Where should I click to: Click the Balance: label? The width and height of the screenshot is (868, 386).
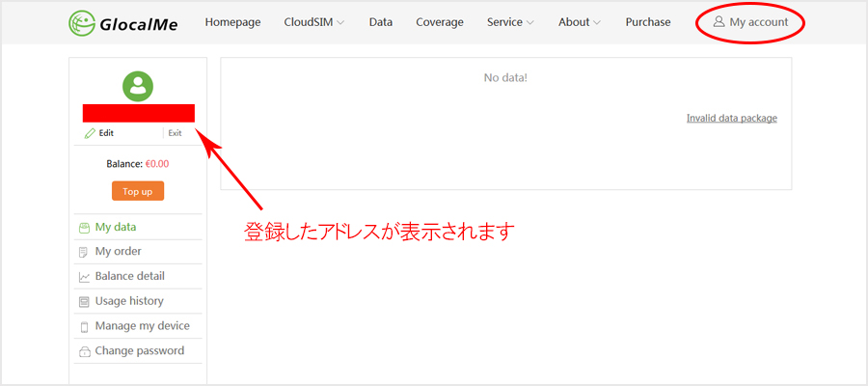click(124, 164)
